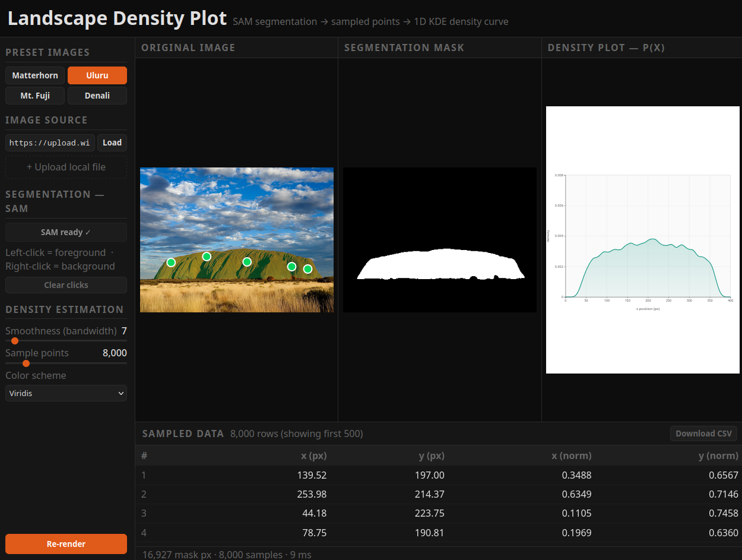The image size is (742, 560).
Task: Click the cell value 190.81
Action: click(429, 533)
